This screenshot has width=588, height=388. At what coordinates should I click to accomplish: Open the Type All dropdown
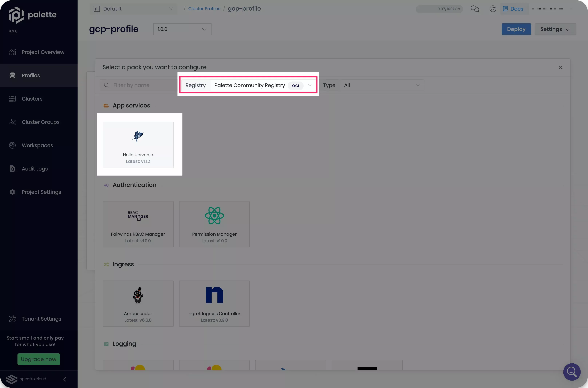coord(382,85)
